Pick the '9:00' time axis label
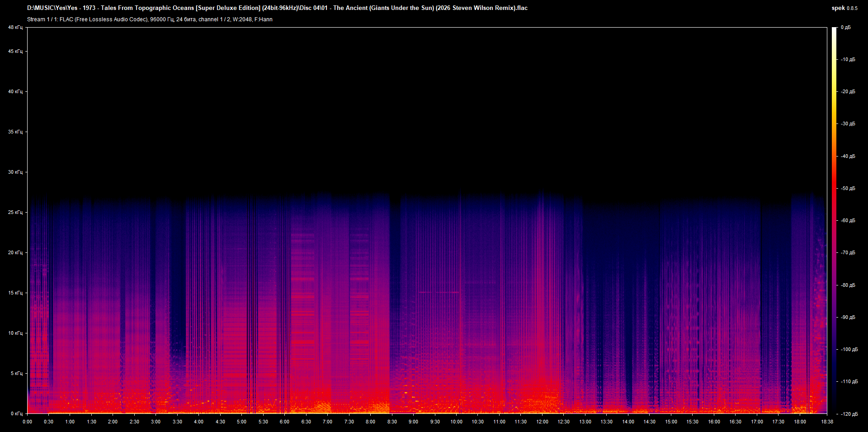 pos(413,422)
